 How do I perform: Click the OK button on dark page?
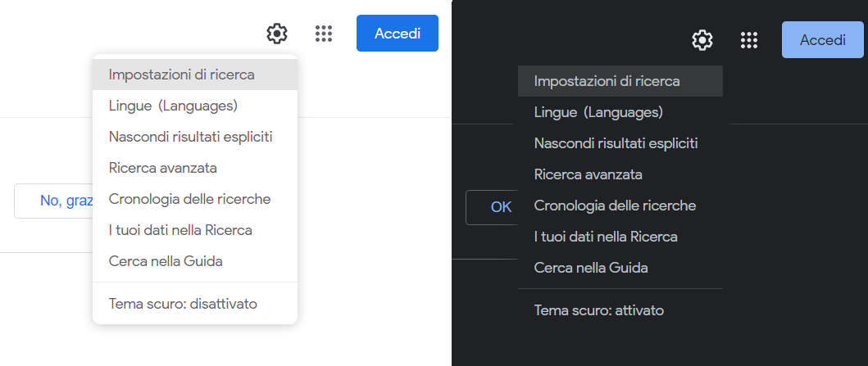click(x=492, y=207)
